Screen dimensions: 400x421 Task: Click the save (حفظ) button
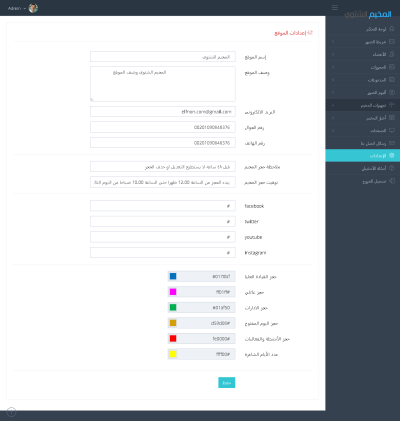click(x=227, y=383)
